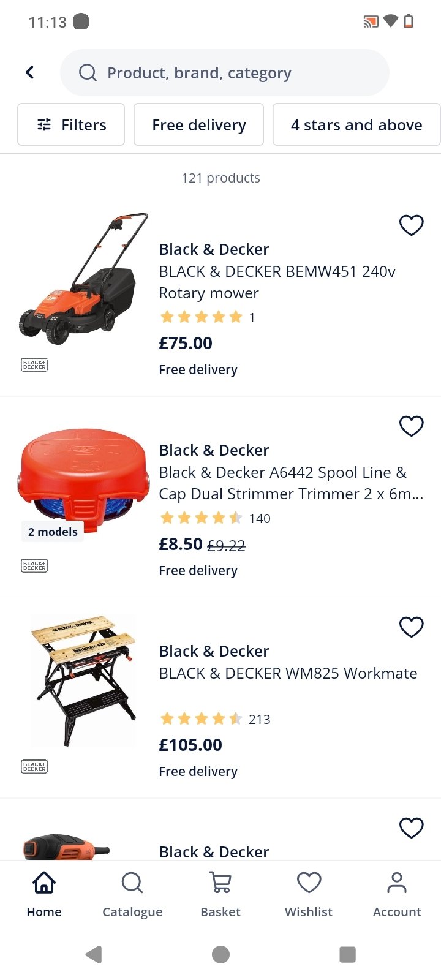Open the Basket tab

coord(221,895)
